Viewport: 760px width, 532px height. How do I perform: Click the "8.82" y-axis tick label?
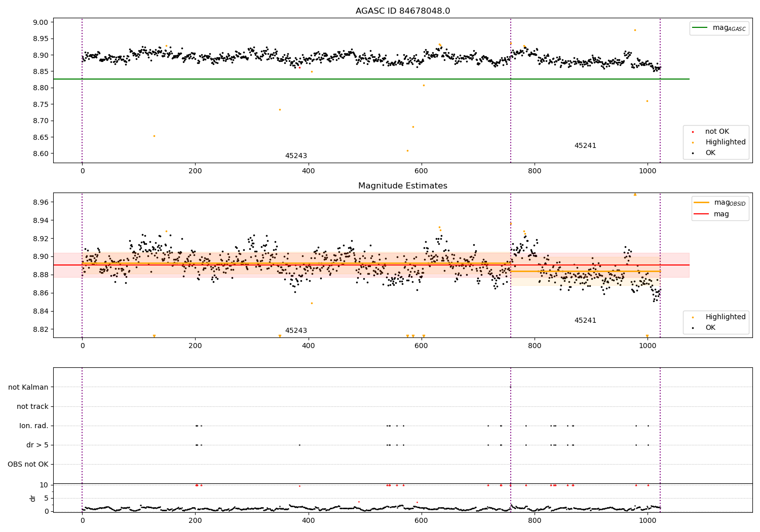click(x=41, y=329)
